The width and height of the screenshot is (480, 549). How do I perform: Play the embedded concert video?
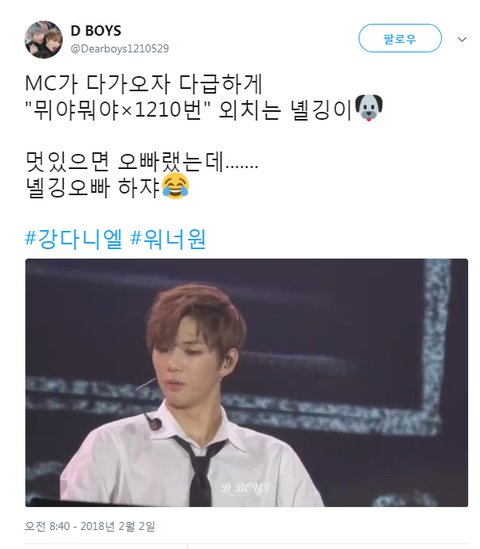[246, 383]
